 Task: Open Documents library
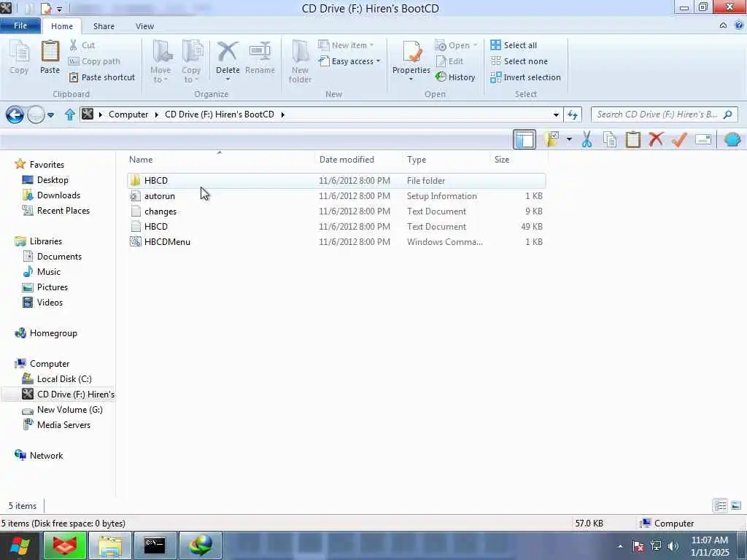[x=59, y=256]
